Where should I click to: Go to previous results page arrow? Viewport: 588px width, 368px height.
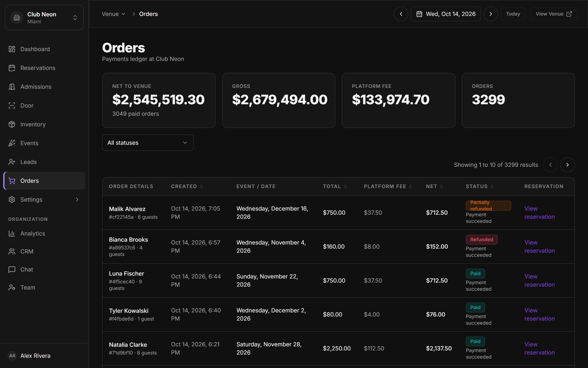click(550, 165)
